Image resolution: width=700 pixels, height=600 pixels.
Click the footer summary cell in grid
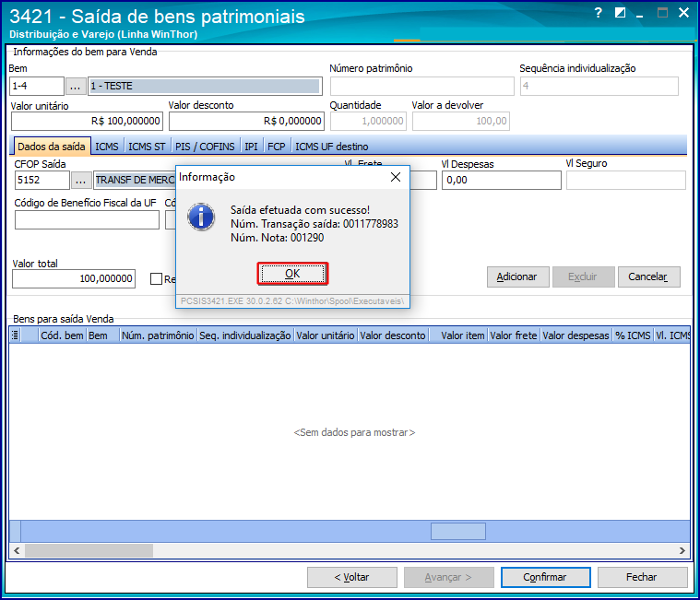pyautogui.click(x=458, y=531)
